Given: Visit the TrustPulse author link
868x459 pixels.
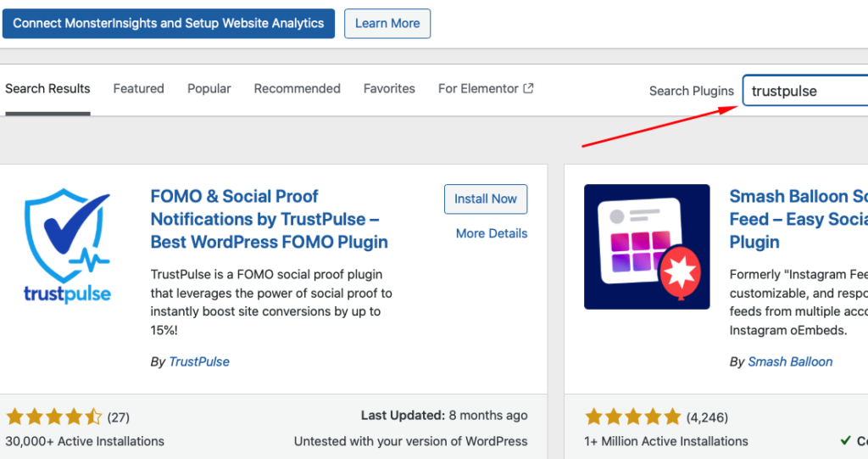Looking at the screenshot, I should (199, 361).
